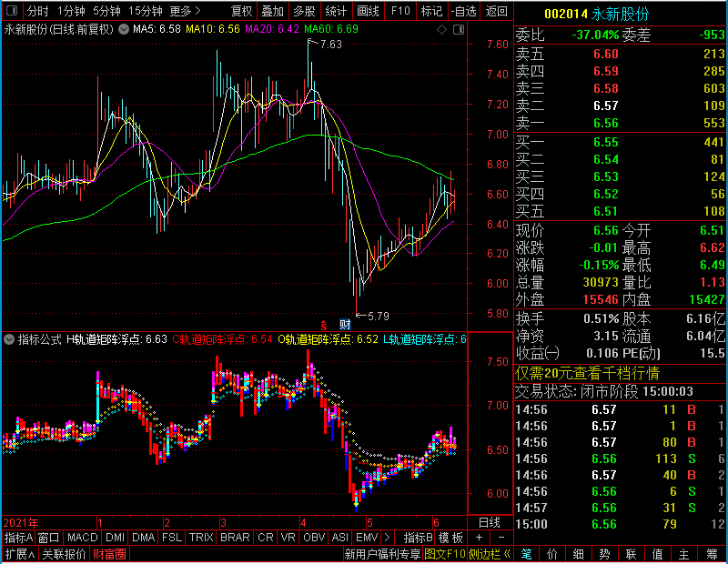Select the MACD indicator

(x=82, y=538)
